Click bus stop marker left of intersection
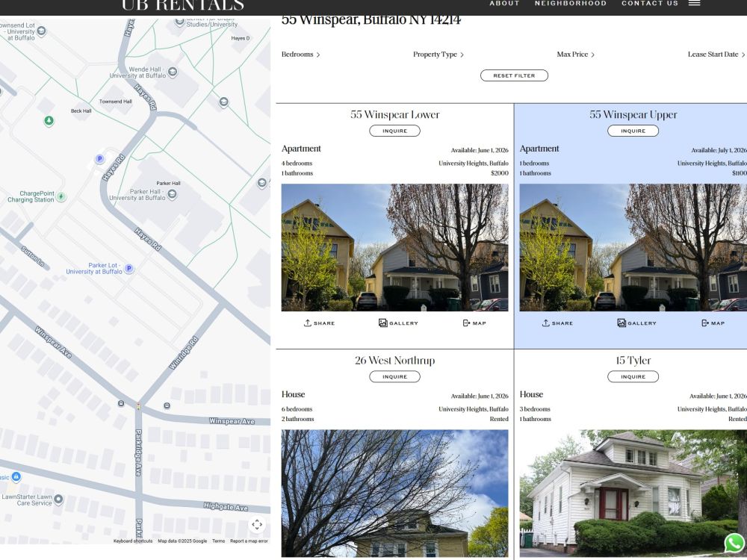This screenshot has height=560, width=747. click(x=121, y=403)
